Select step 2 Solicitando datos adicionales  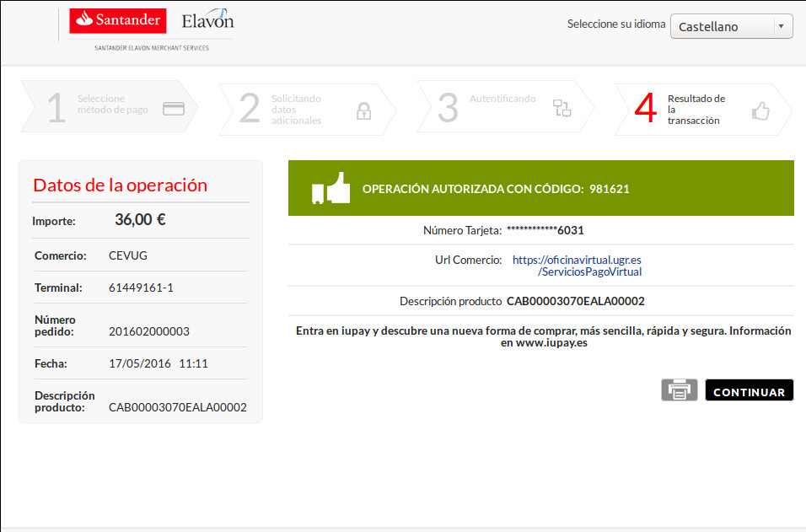point(296,110)
